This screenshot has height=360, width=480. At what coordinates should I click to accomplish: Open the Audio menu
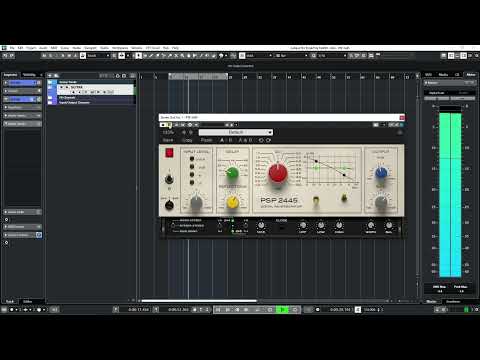point(43,48)
